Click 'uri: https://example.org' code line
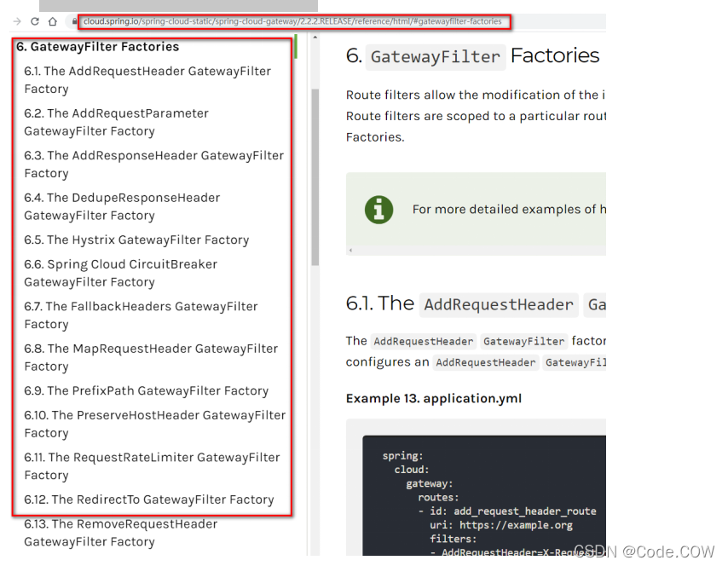This screenshot has width=728, height=566. 501,525
